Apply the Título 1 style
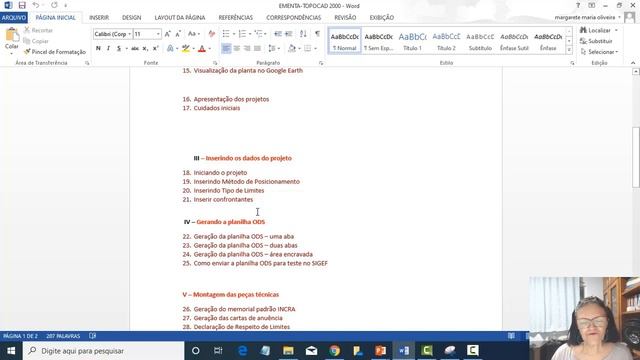 (412, 41)
